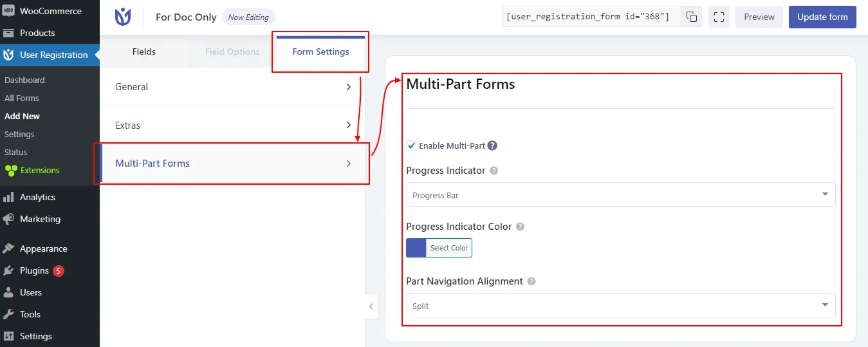Switch to the Fields tab

(x=143, y=52)
